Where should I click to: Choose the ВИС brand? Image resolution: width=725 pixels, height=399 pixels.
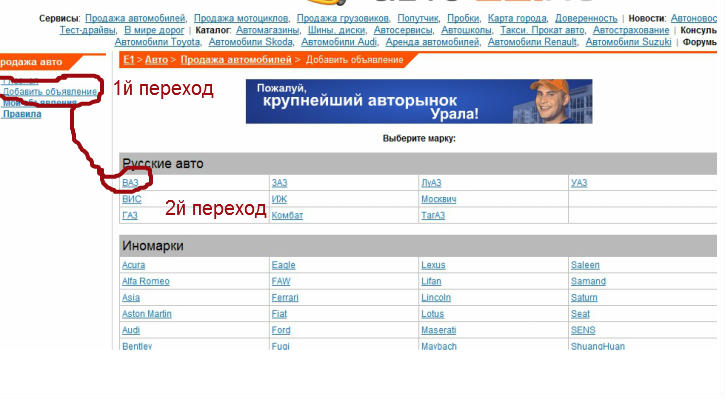pos(131,199)
